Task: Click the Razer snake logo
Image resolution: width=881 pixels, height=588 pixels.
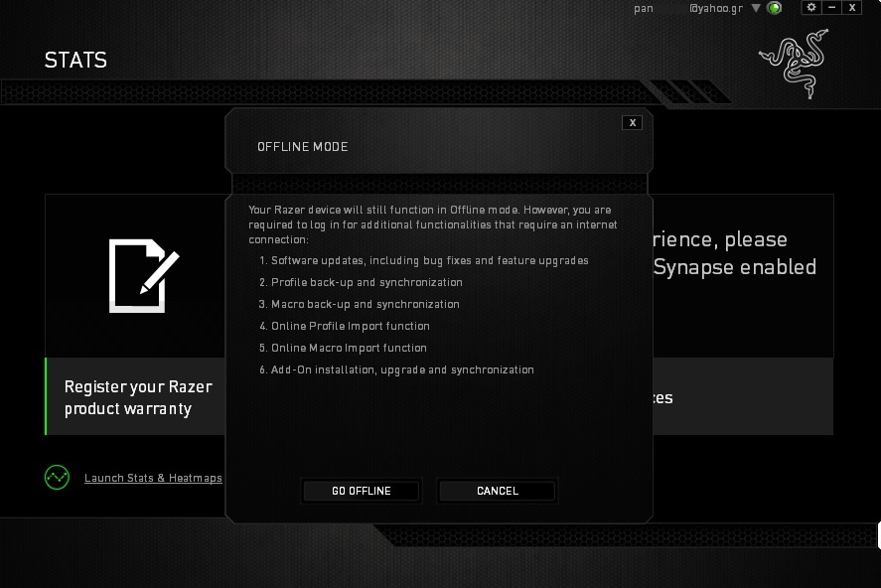Action: point(795,64)
